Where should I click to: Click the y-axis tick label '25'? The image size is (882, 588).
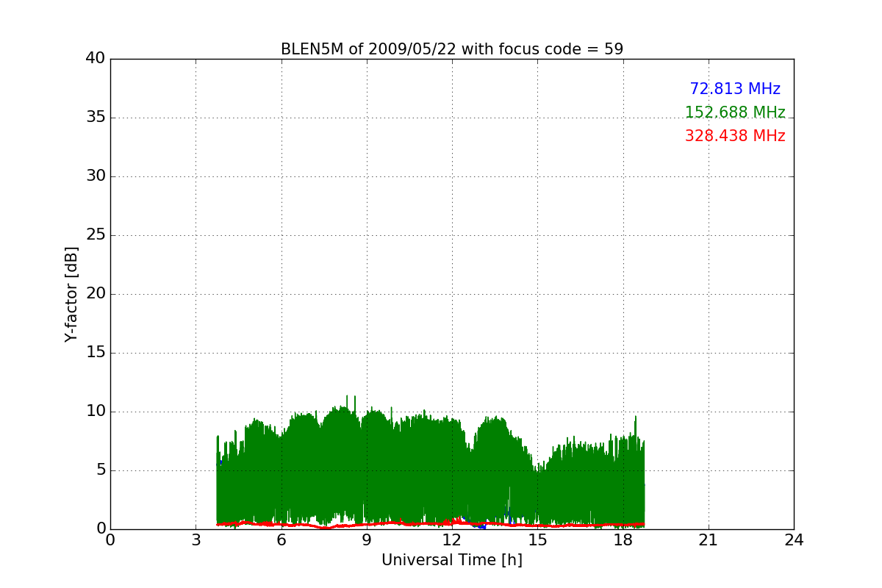coord(96,235)
